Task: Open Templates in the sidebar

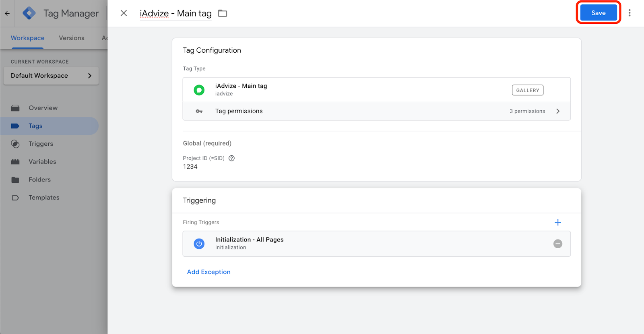Action: click(x=44, y=198)
